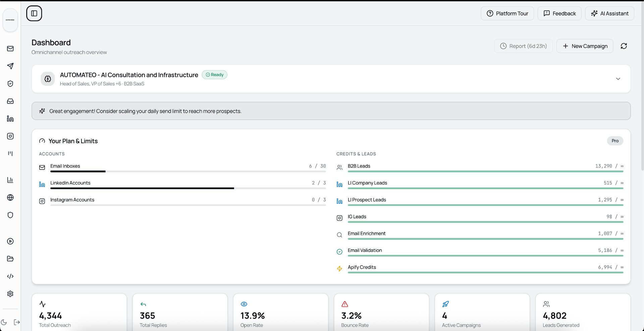Toggle dark mode moon icon
This screenshot has height=331, width=644.
coord(4,322)
